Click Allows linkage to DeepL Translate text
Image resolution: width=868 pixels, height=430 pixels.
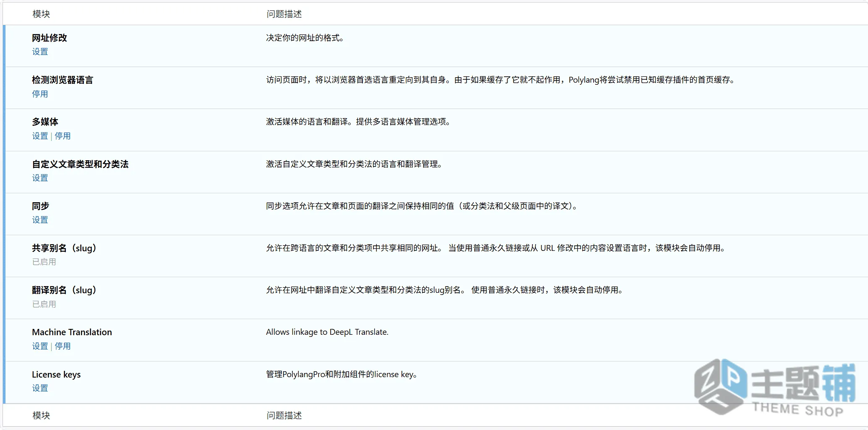pyautogui.click(x=327, y=332)
